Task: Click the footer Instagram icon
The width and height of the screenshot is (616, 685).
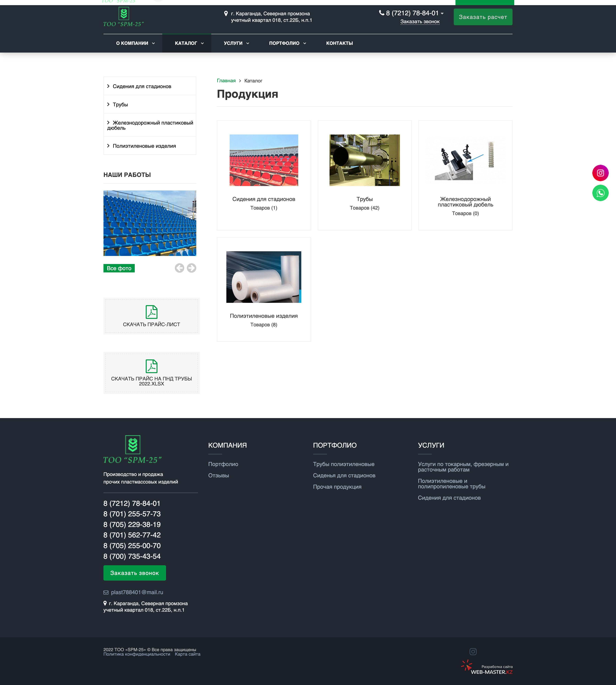Action: click(x=473, y=652)
